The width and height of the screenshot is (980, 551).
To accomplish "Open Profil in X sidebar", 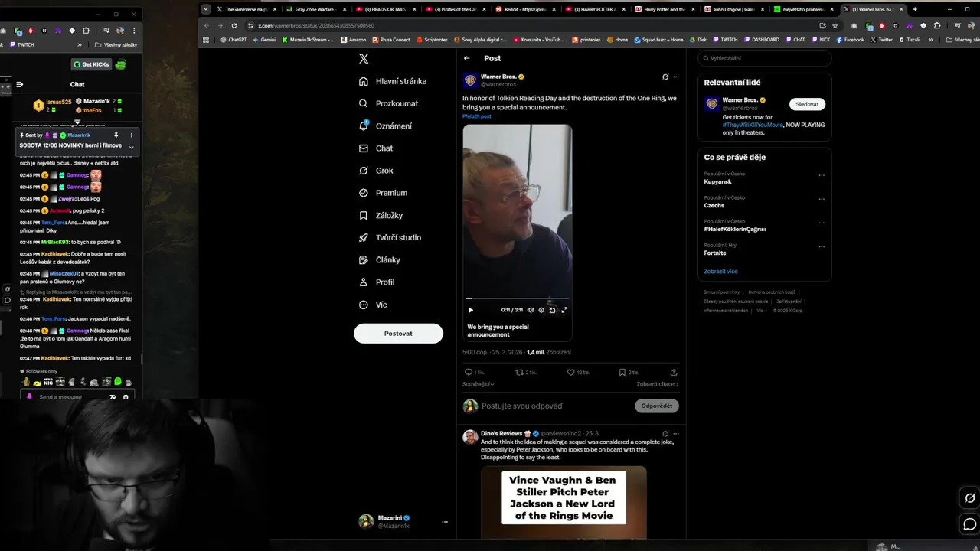I will click(377, 282).
